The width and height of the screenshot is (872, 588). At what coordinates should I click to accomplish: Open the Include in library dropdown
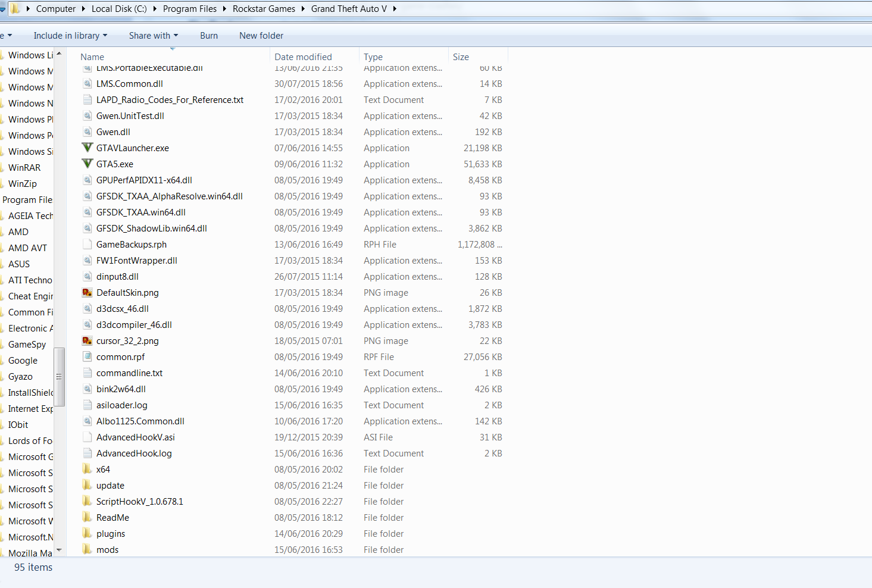pyautogui.click(x=70, y=36)
